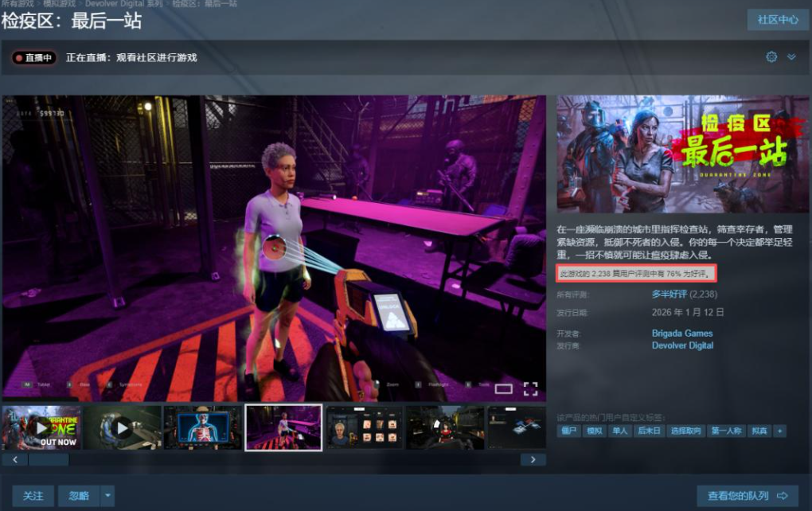Play the first trailer thumbnail
This screenshot has height=511, width=812.
tap(41, 427)
